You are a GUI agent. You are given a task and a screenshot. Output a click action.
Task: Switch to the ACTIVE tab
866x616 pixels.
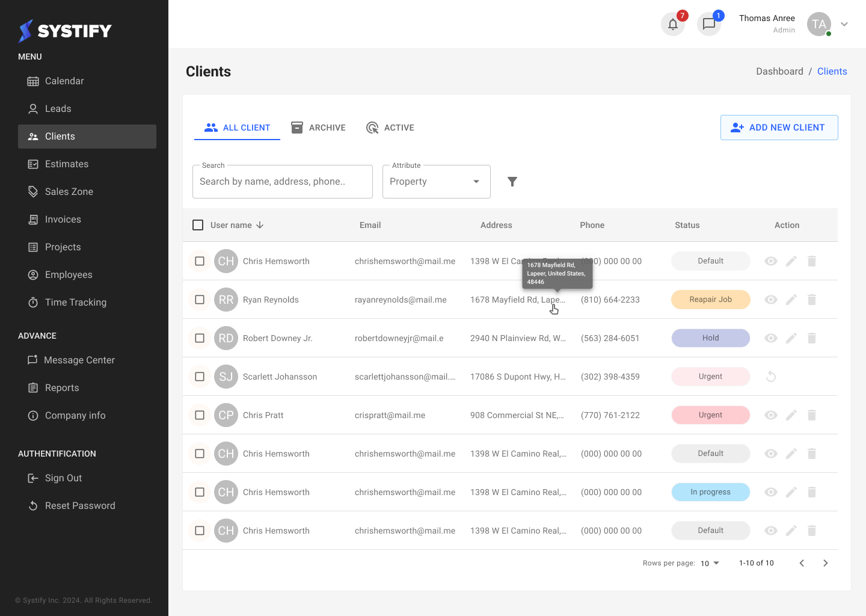390,127
